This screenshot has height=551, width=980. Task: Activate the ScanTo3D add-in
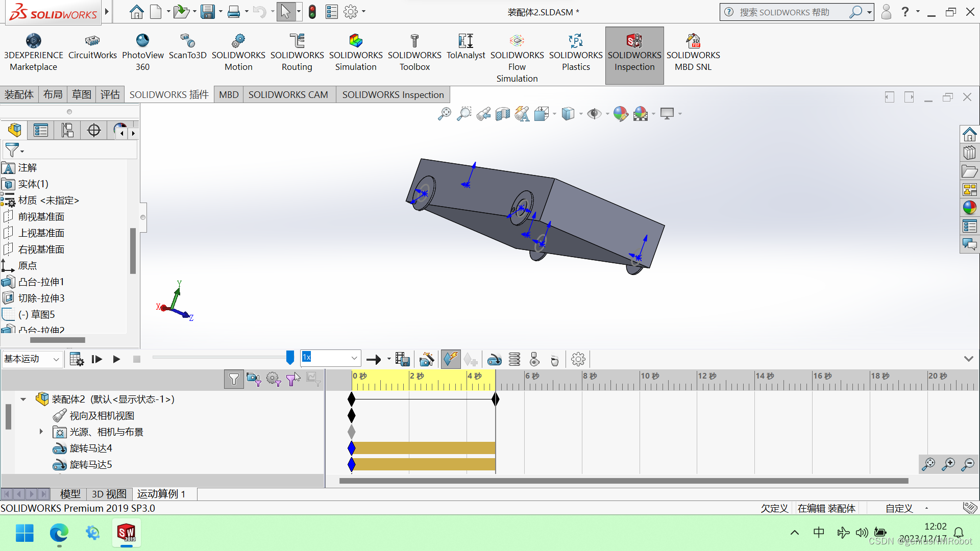point(188,47)
